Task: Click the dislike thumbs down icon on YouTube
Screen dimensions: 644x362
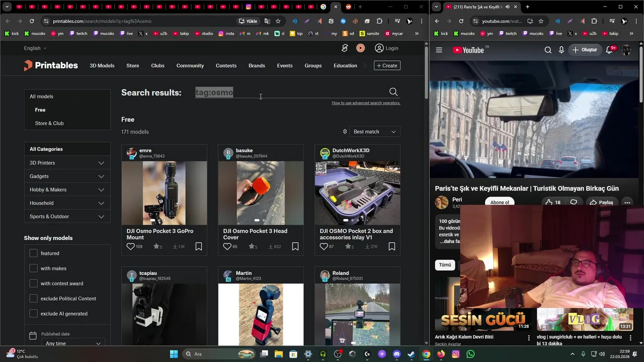Action: point(574,202)
